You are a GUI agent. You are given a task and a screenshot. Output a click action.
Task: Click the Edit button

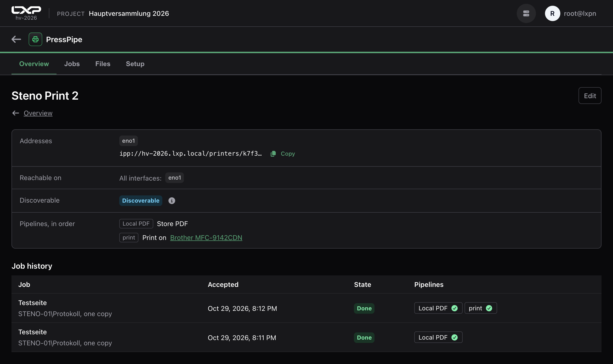[x=590, y=96]
